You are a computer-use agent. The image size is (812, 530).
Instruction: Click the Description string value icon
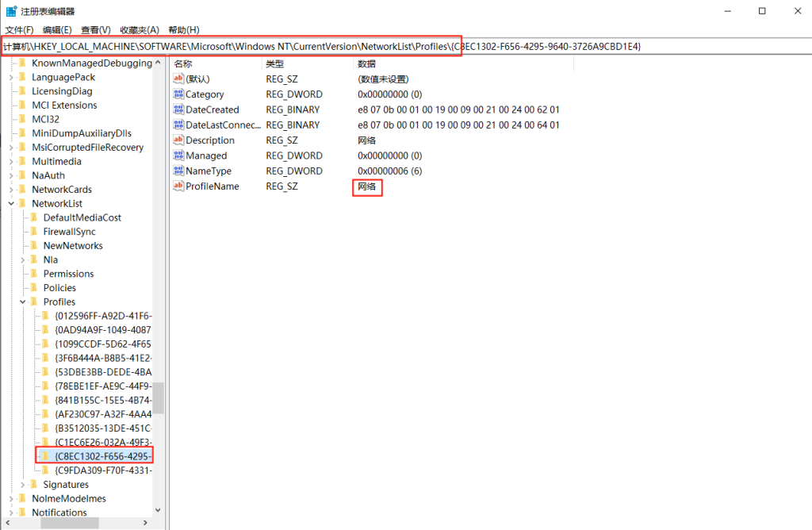(178, 140)
